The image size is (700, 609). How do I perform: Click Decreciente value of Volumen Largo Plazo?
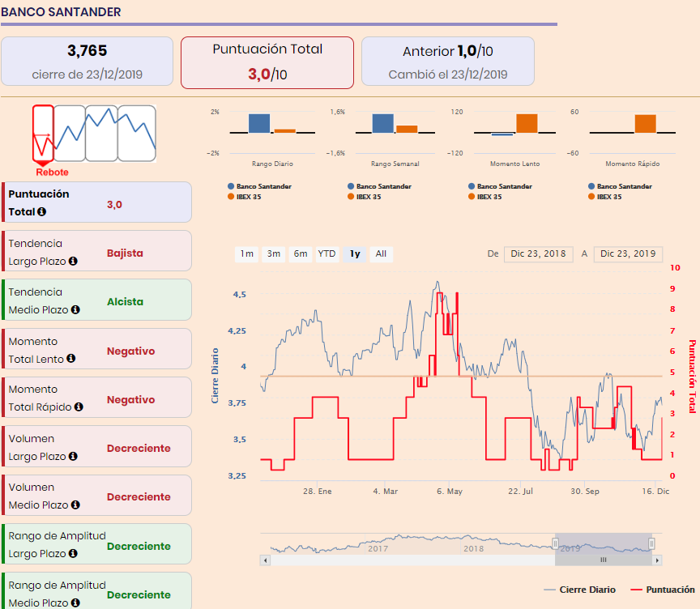pos(139,448)
